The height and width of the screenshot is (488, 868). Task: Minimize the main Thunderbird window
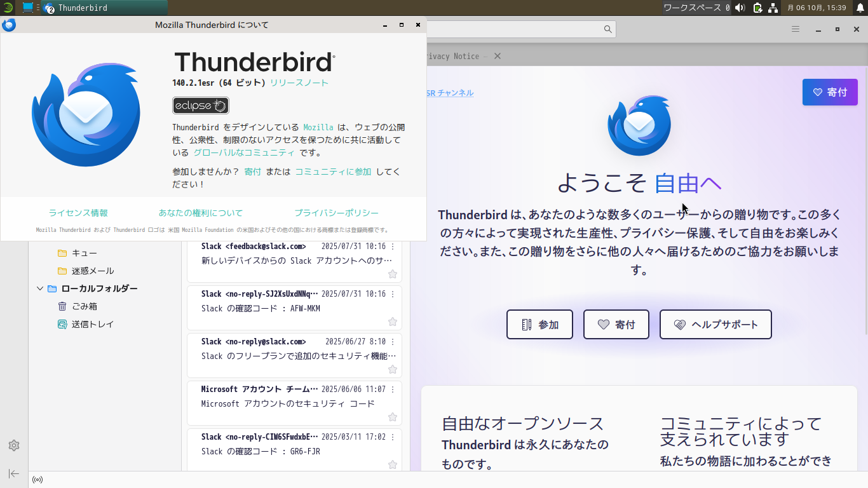818,29
